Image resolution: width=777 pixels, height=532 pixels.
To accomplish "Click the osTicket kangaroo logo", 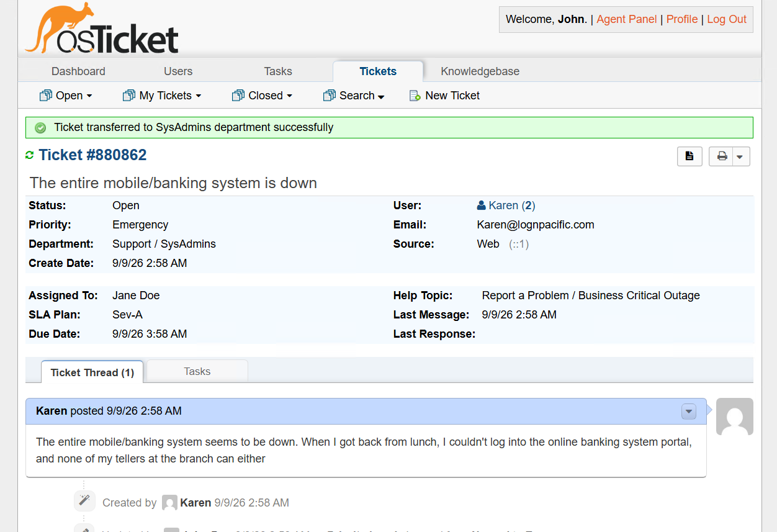I will (x=102, y=29).
